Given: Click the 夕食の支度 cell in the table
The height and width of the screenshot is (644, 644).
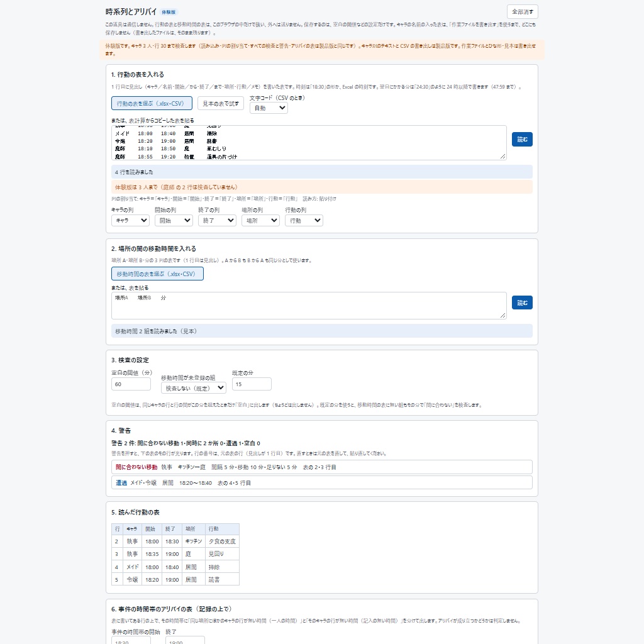Looking at the screenshot, I should (222, 541).
